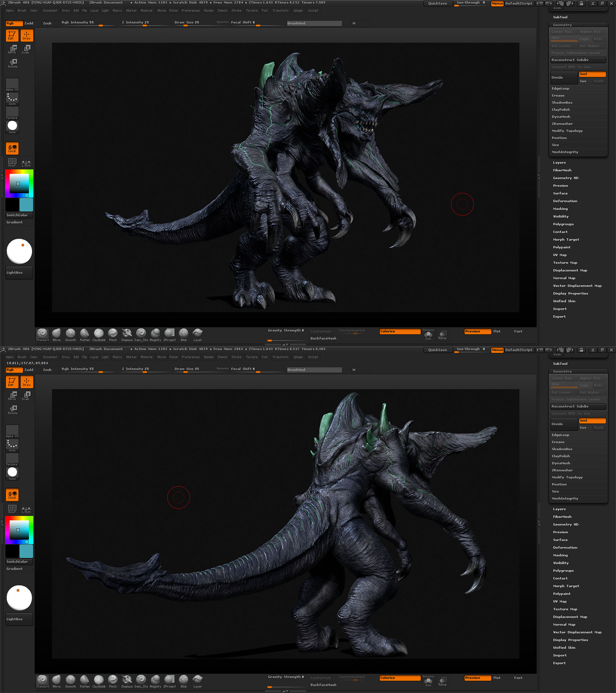Select the Edit icon in bottom ZBrush window
The width and height of the screenshot is (616, 693).
[12, 382]
